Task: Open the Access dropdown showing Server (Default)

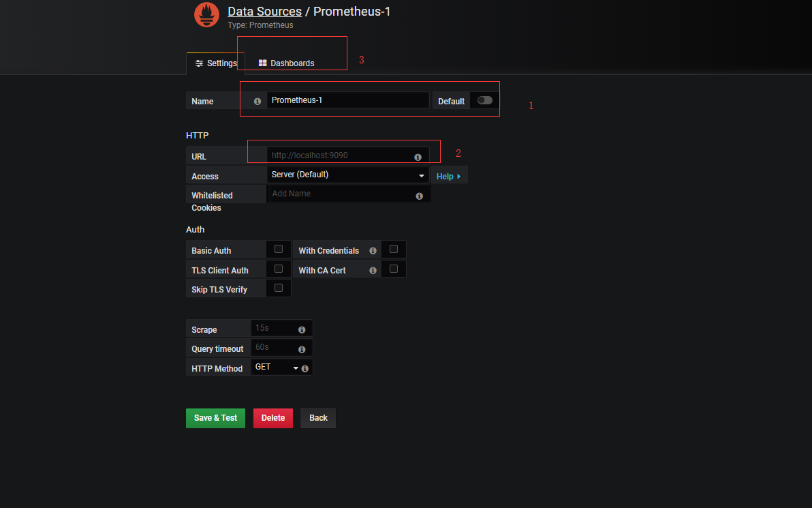Action: (x=348, y=175)
